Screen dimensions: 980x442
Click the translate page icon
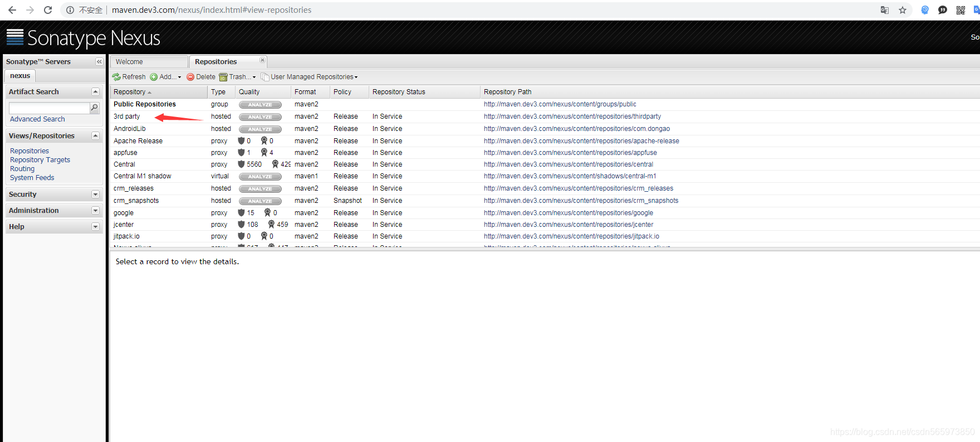(885, 10)
